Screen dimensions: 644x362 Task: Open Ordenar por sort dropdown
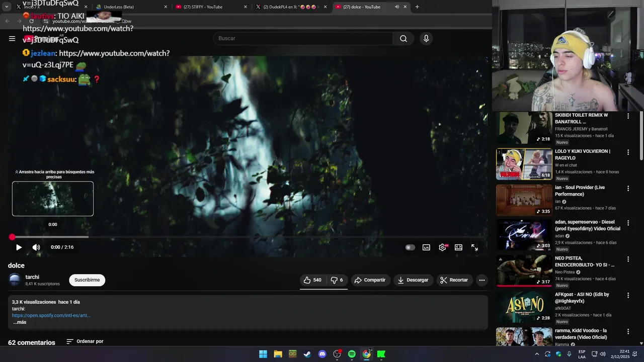[85, 341]
